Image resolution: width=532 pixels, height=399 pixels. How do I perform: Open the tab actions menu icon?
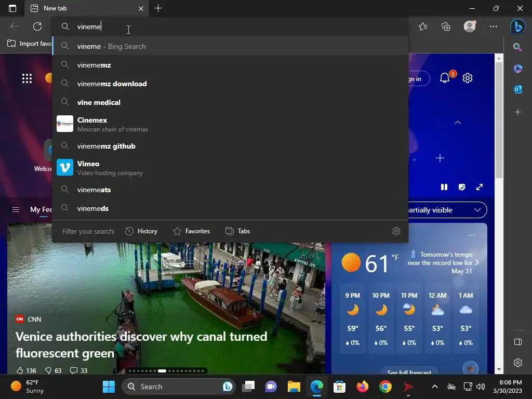click(12, 8)
